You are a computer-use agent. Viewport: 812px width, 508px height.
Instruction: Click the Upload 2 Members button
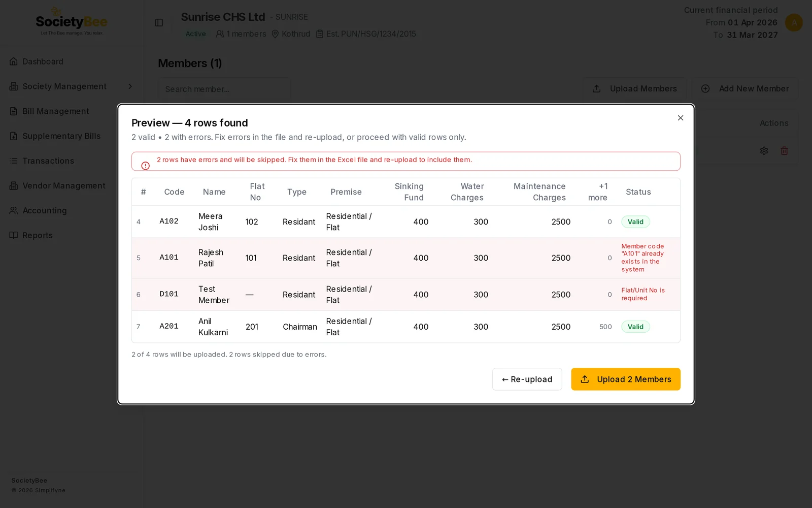626,379
